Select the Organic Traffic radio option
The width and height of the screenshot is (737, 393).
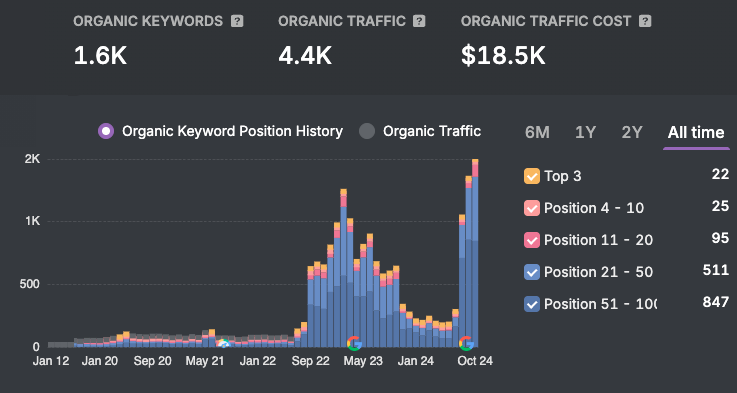tap(367, 131)
